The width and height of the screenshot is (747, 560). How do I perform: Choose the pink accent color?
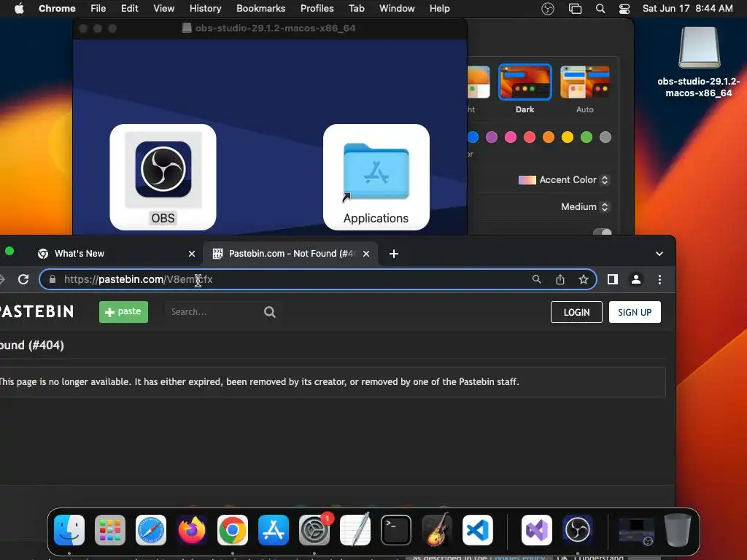point(511,137)
